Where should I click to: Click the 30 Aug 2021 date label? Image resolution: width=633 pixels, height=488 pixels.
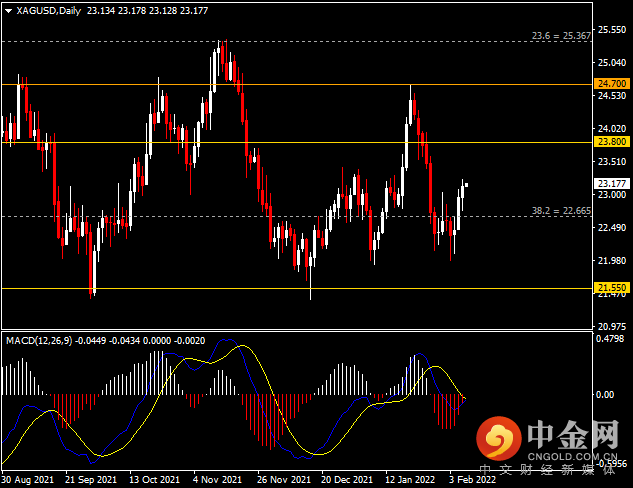(x=27, y=480)
